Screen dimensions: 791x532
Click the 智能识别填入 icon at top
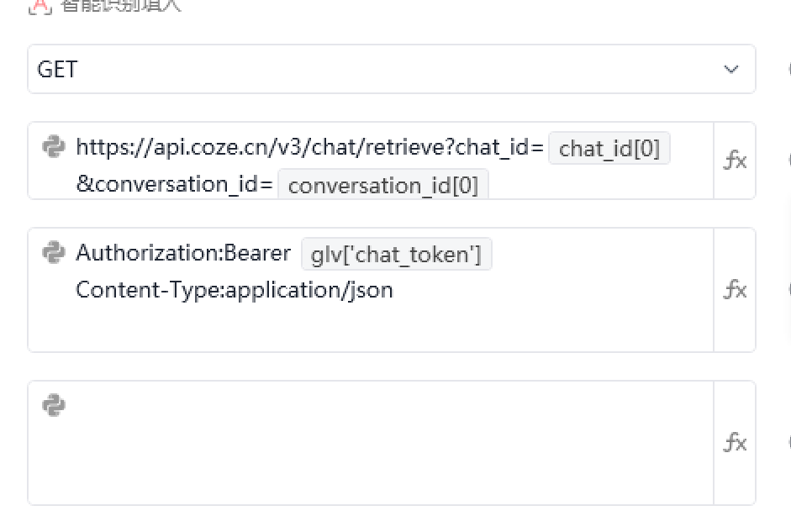pyautogui.click(x=40, y=5)
